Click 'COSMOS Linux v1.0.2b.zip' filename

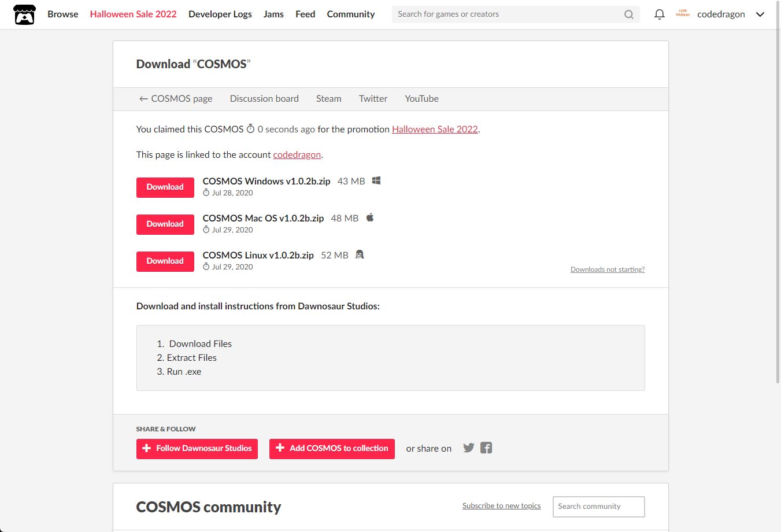click(258, 255)
